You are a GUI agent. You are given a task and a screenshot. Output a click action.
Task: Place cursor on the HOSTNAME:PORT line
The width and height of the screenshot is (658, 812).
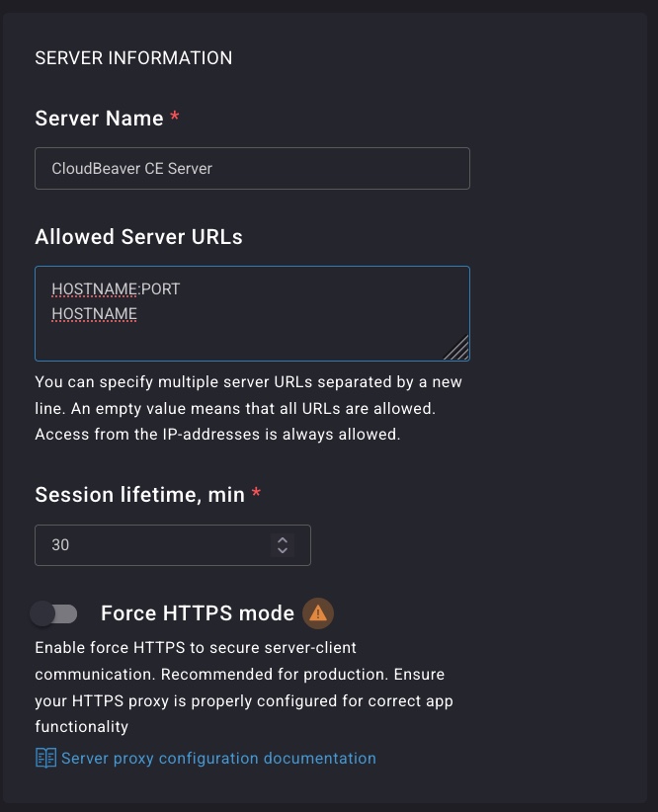tap(116, 289)
